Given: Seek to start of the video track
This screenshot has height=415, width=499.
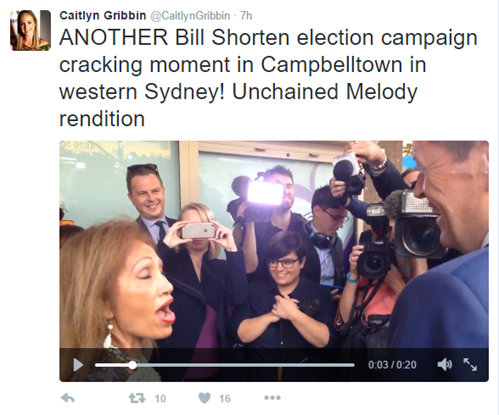Looking at the screenshot, I should 96,365.
